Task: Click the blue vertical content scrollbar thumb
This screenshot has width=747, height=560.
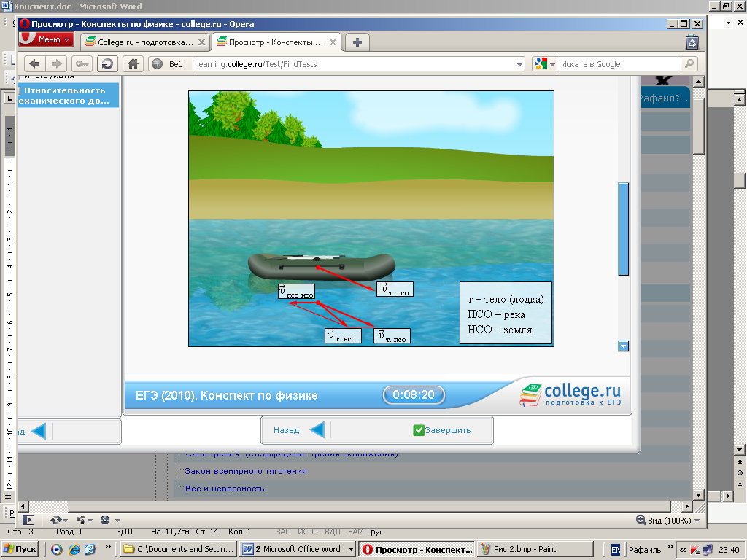Action: pyautogui.click(x=623, y=229)
